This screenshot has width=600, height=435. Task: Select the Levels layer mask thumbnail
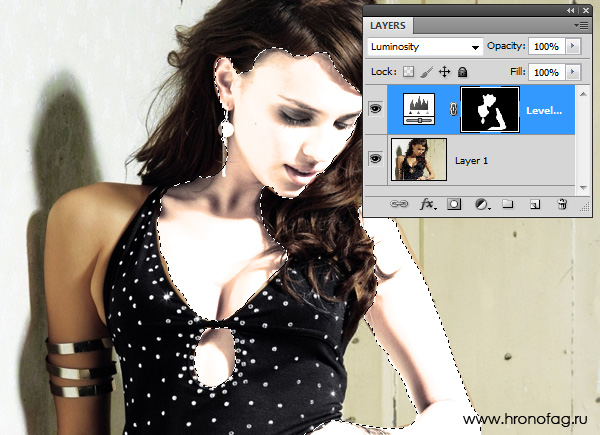pyautogui.click(x=490, y=110)
